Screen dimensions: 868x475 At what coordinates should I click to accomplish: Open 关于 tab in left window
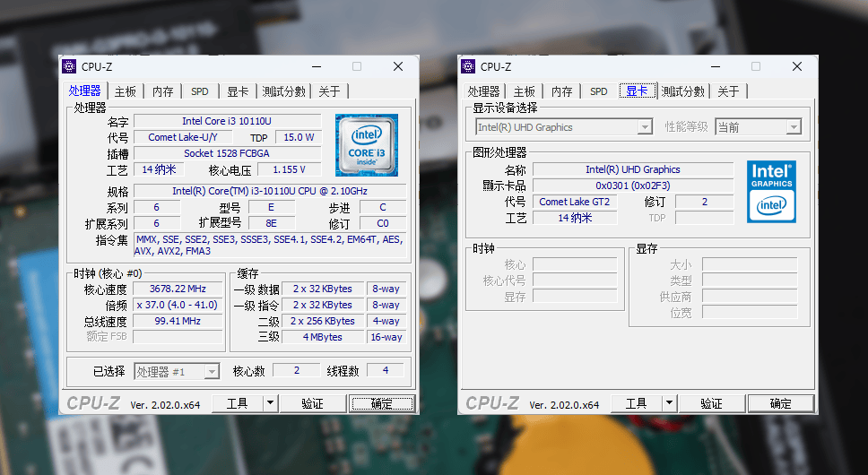pyautogui.click(x=329, y=91)
